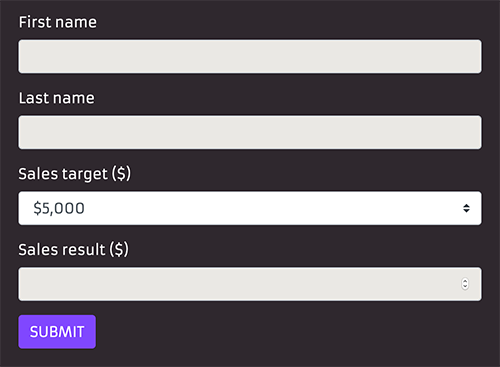This screenshot has height=367, width=500.
Task: Click inside the Sales result number field
Action: click(250, 284)
